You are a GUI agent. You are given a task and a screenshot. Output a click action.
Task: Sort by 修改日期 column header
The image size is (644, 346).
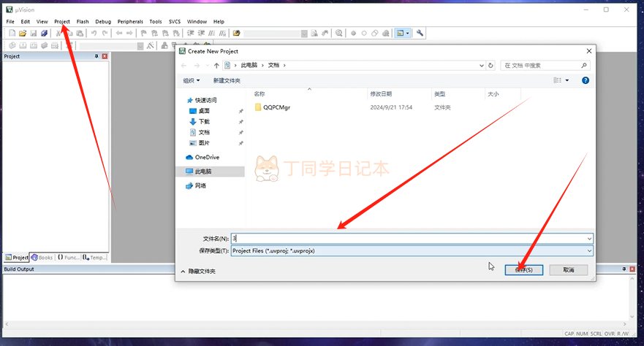(x=381, y=94)
